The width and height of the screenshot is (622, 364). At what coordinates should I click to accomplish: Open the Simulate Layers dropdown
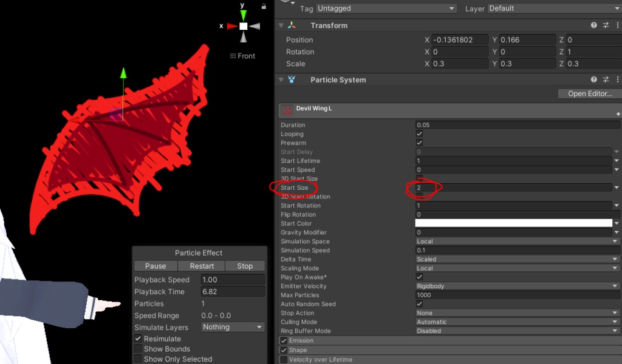pyautogui.click(x=233, y=326)
